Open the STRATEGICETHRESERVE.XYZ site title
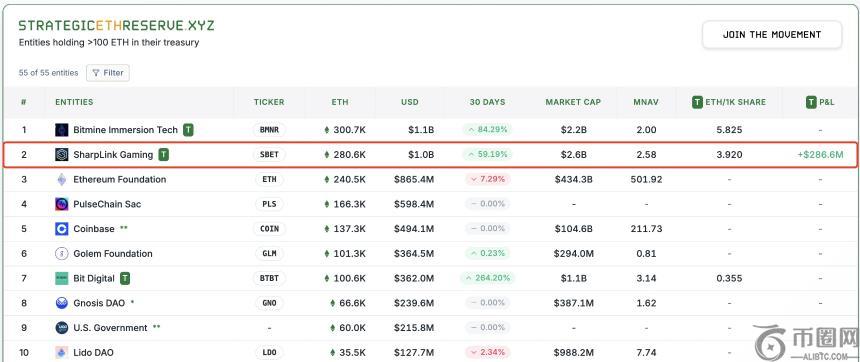This screenshot has width=860, height=362. 116,26
